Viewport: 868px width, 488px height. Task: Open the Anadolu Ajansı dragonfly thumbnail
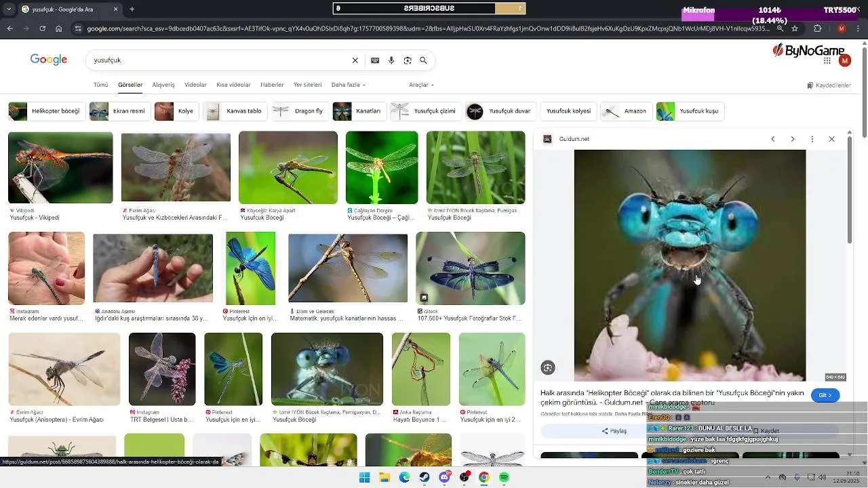(153, 267)
